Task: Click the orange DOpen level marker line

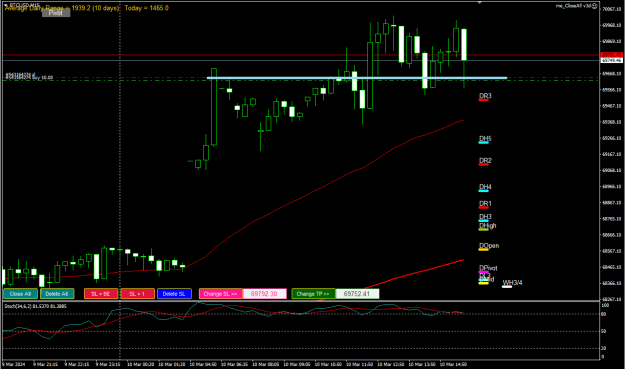Action: pyautogui.click(x=483, y=250)
